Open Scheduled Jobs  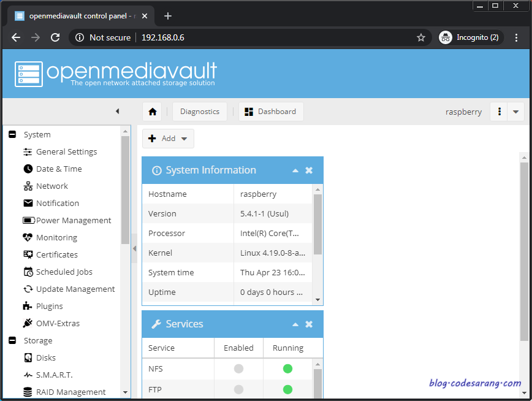pyautogui.click(x=58, y=272)
